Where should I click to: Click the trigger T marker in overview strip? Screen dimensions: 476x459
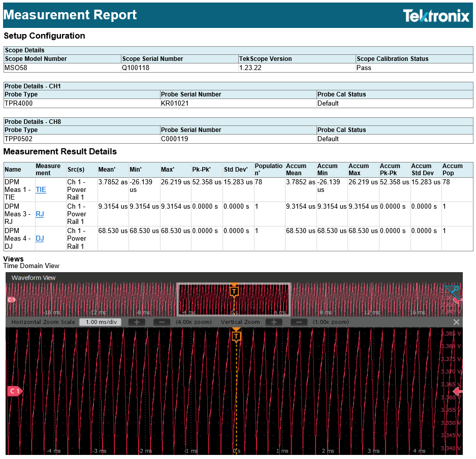234,291
